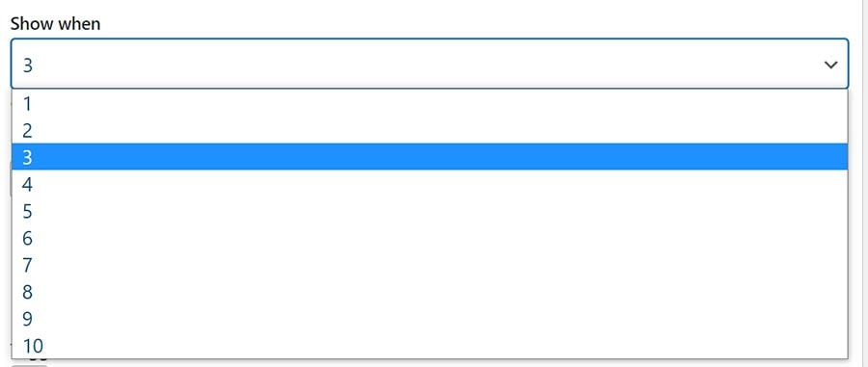
Task: Collapse the dropdown using the chevron arrow
Action: (x=830, y=66)
